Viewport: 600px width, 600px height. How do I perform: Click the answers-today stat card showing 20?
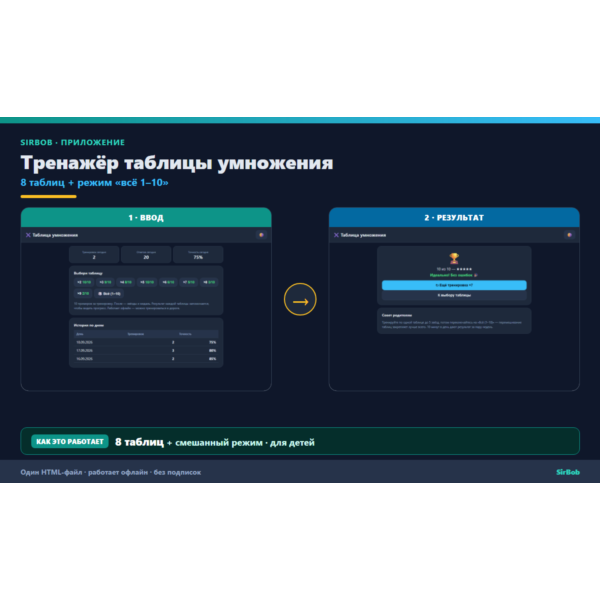click(146, 255)
